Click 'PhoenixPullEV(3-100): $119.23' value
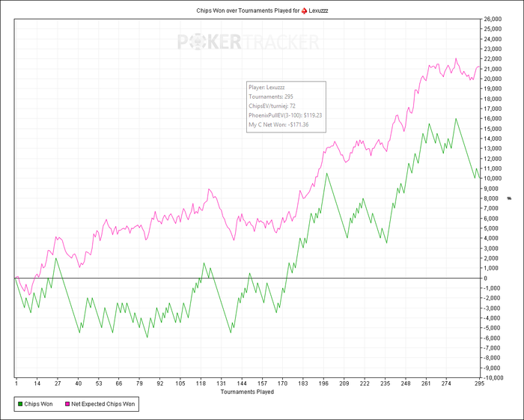524x420 pixels. click(x=285, y=115)
